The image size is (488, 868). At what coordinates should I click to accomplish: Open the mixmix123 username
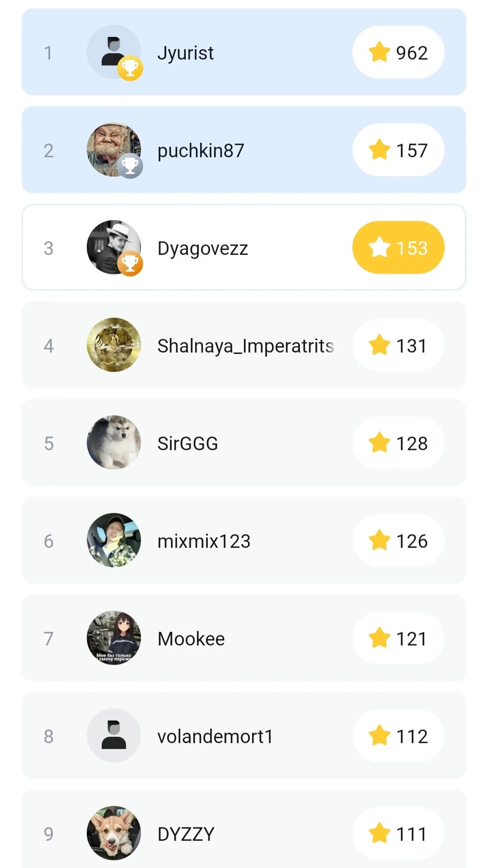(x=204, y=541)
